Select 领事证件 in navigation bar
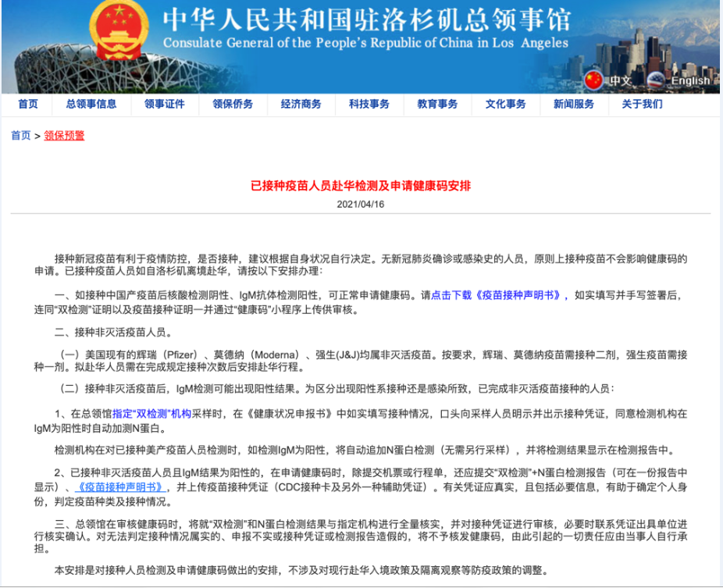The image size is (723, 588). [x=164, y=104]
